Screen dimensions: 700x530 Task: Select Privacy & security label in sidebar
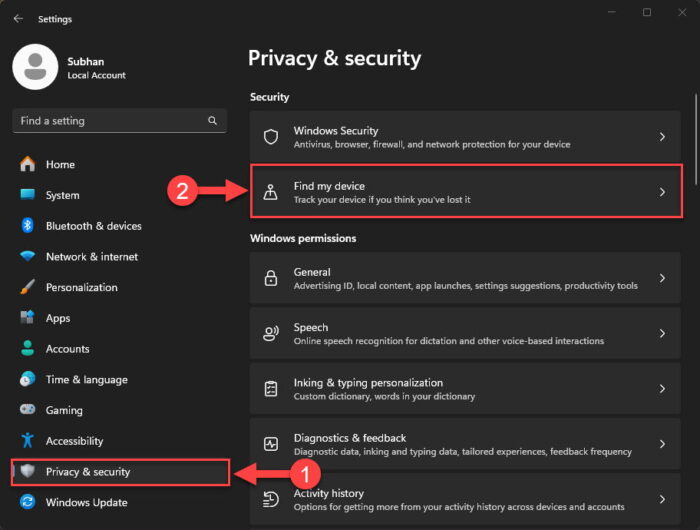[x=88, y=472]
